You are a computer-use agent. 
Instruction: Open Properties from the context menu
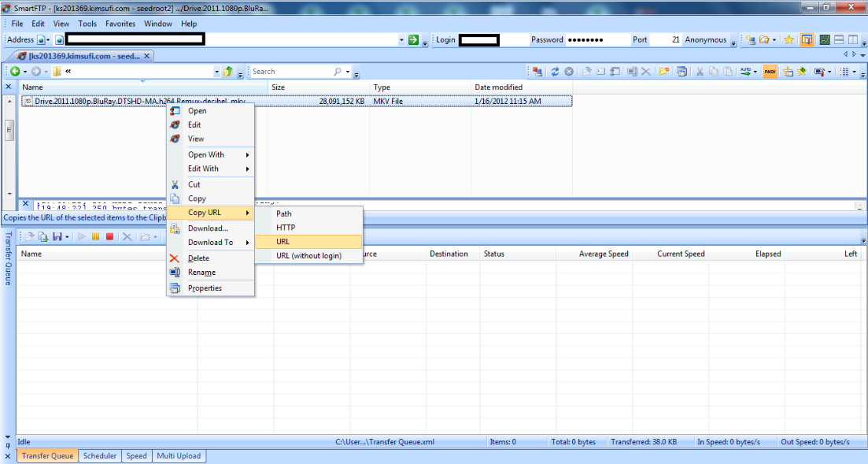210,288
